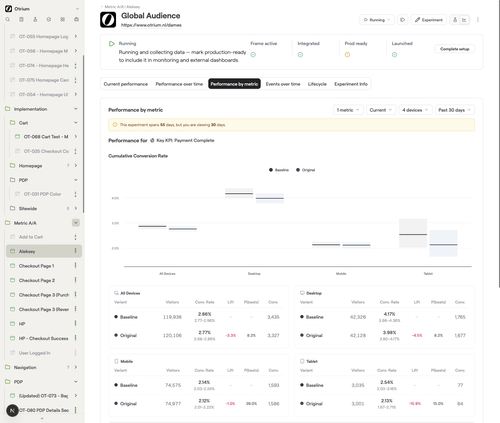Select the Aleksey tree item
The image size is (500, 423).
click(44, 251)
